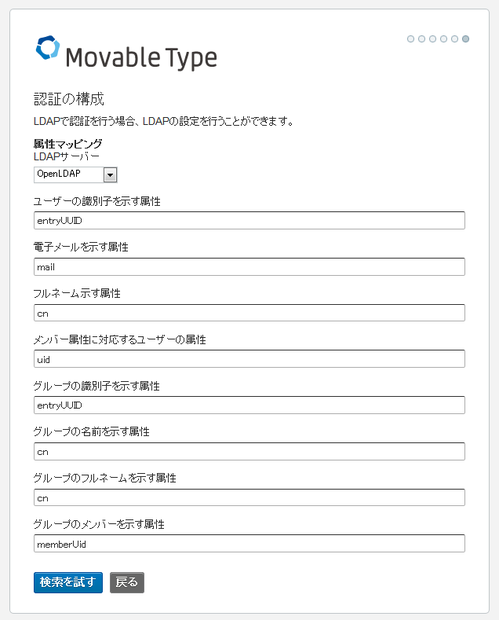The height and width of the screenshot is (620, 499).
Task: Focus the グループの名前を示す属性 field
Action: (x=250, y=452)
